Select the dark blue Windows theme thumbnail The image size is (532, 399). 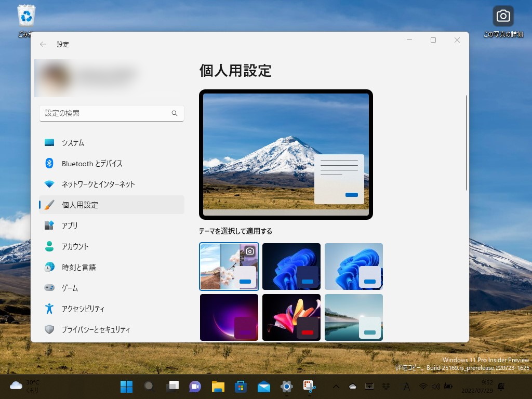pyautogui.click(x=291, y=266)
